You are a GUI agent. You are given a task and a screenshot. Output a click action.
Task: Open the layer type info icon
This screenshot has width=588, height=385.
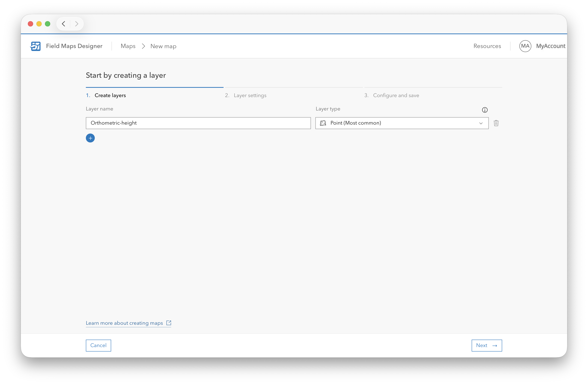[485, 110]
